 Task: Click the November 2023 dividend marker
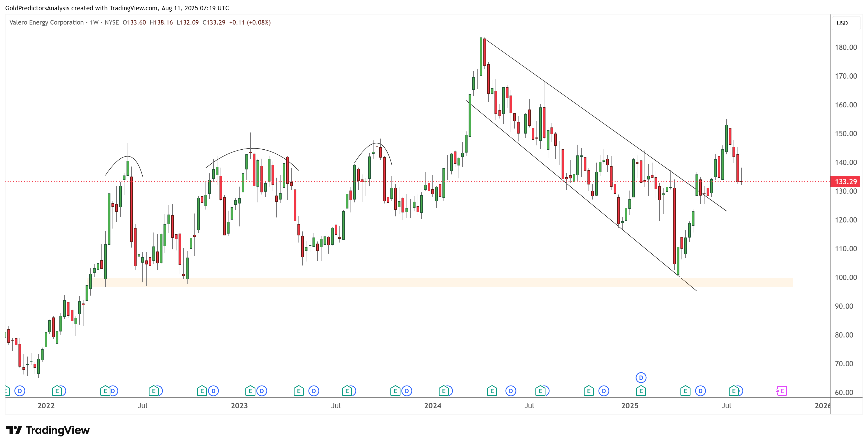pyautogui.click(x=407, y=391)
